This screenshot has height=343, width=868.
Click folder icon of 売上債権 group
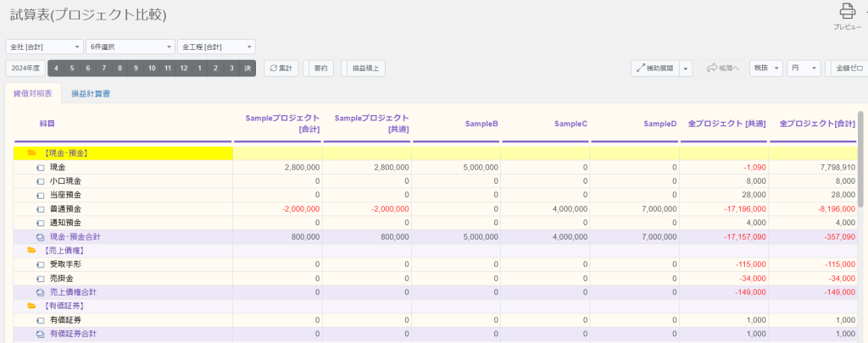click(x=31, y=250)
